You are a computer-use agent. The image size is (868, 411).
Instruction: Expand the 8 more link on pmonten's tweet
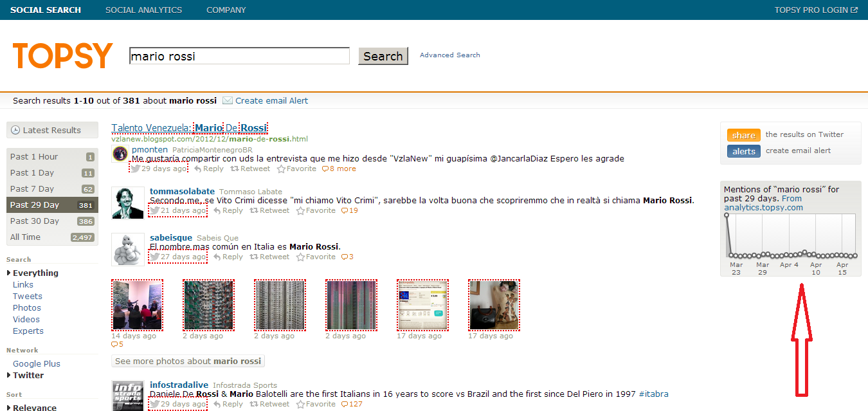point(339,169)
